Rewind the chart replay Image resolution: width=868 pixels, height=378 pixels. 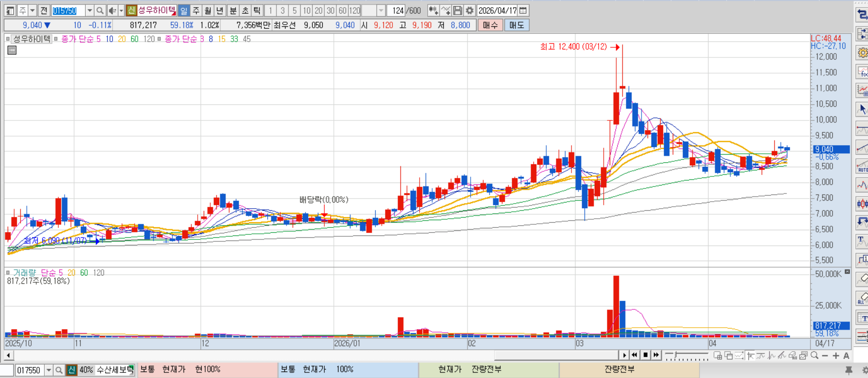(634, 355)
